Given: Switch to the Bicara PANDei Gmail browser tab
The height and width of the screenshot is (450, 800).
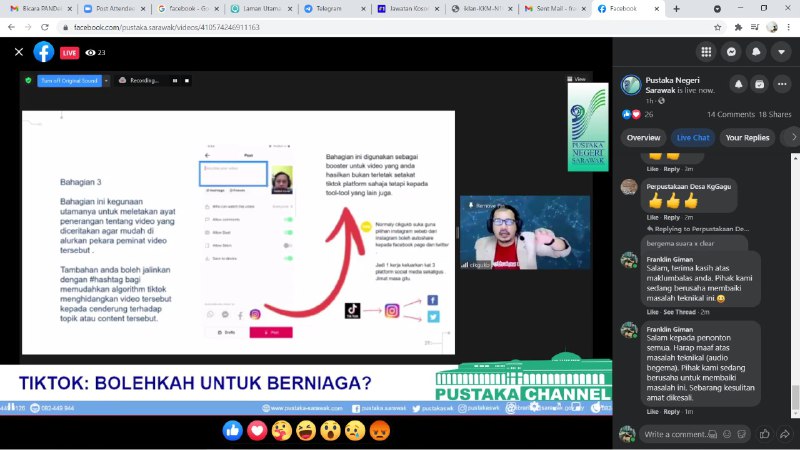Looking at the screenshot, I should coord(40,9).
